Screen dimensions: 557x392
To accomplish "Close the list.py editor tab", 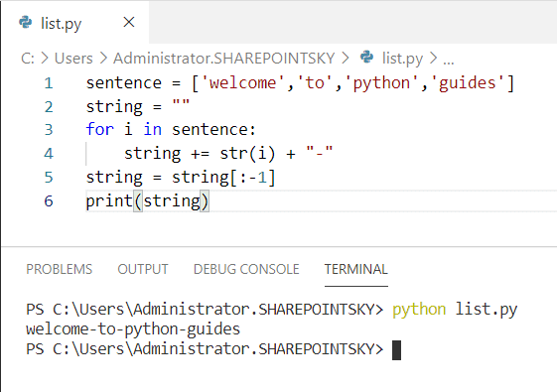I will click(x=129, y=23).
